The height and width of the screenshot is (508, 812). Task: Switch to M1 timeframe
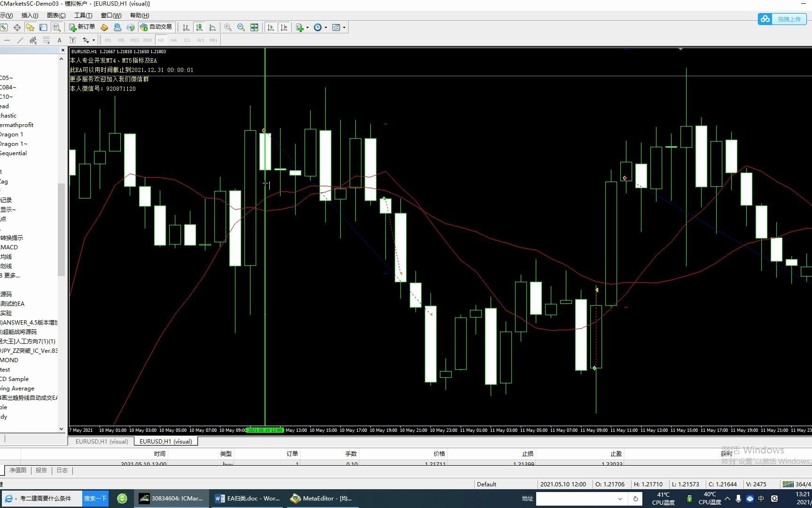[108, 40]
